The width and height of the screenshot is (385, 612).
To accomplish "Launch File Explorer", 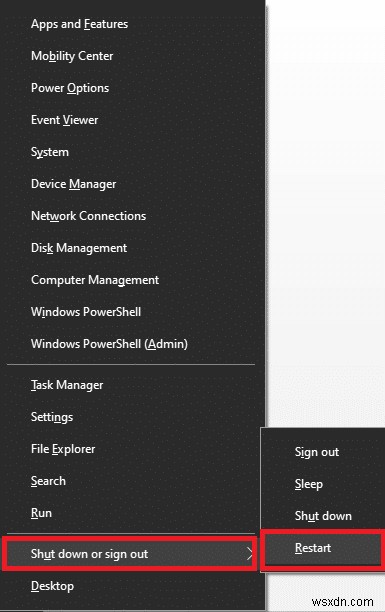I will 63,449.
